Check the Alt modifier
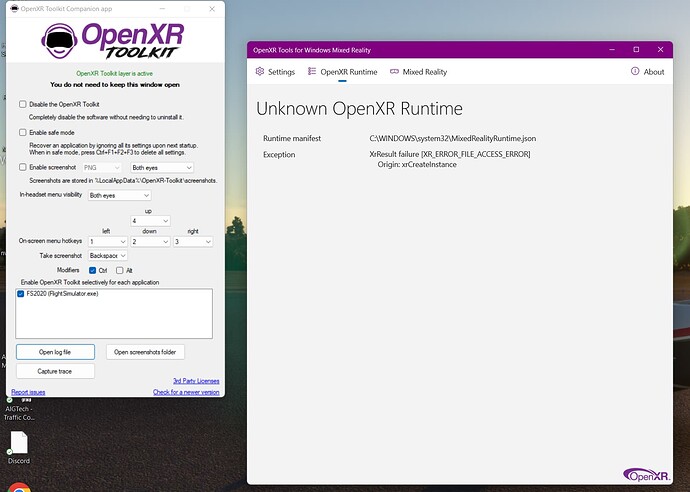This screenshot has height=492, width=690. point(119,270)
